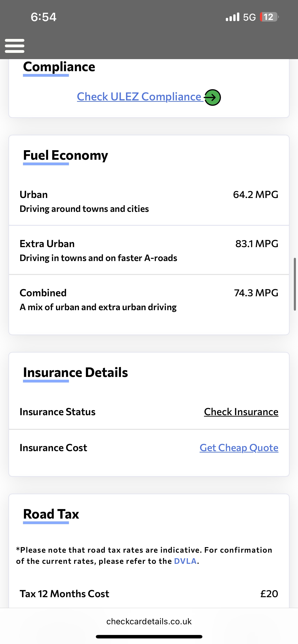Select the £20 tax cost value

pos(269,593)
